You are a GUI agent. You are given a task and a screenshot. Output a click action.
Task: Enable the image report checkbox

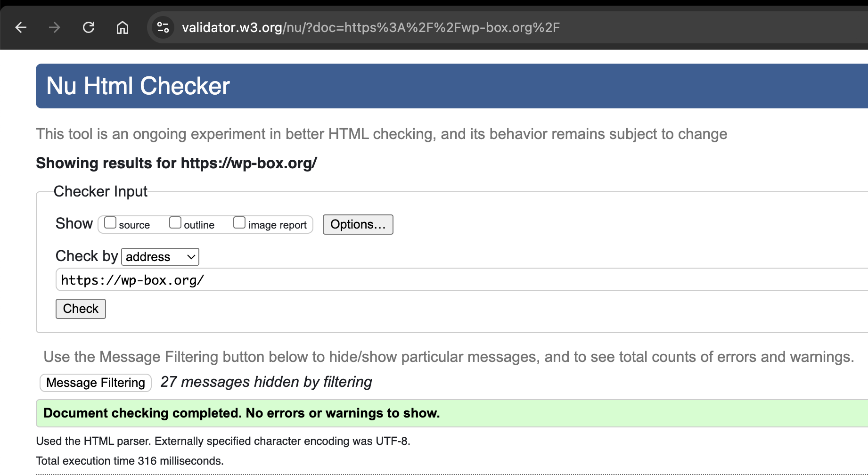[239, 222]
